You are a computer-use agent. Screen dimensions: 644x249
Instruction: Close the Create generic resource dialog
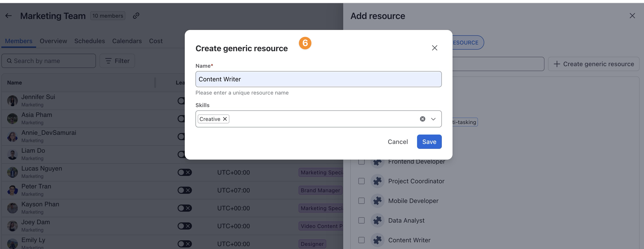point(434,48)
